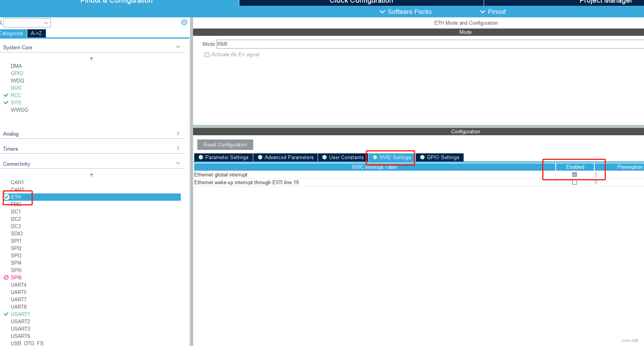Select CAN1 in Connectivity list
644x346 pixels.
click(17, 182)
